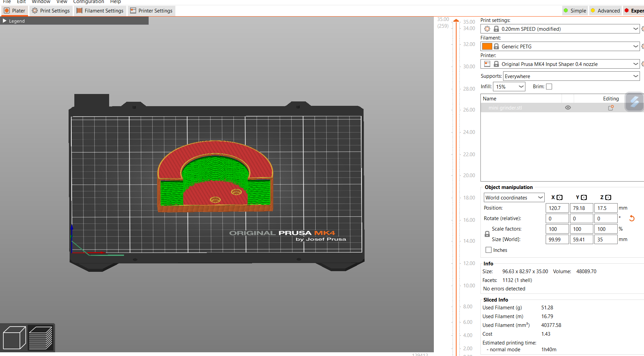Open editing icon for mini grinder.stl
This screenshot has height=356, width=644.
tap(611, 108)
